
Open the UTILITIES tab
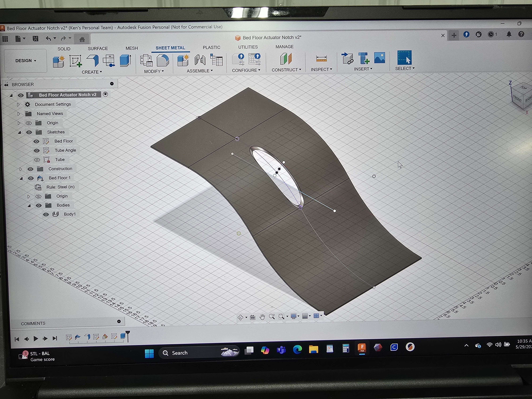tap(248, 47)
